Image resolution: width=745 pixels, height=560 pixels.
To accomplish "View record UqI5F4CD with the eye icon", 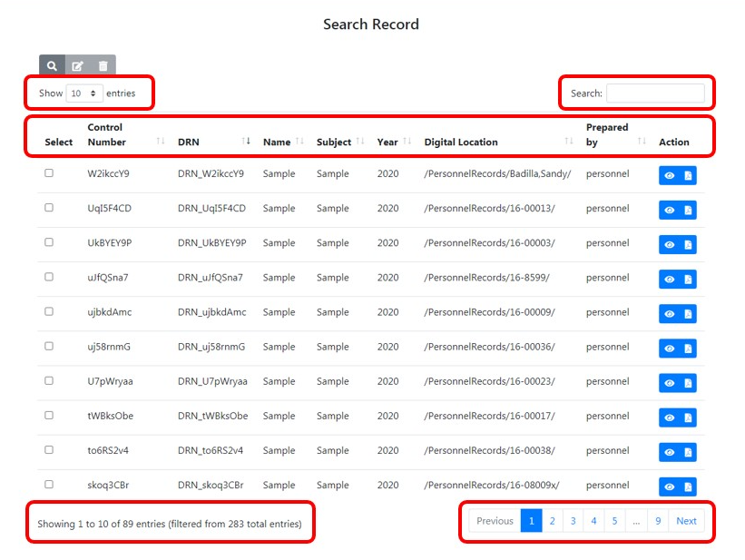I will 669,211.
